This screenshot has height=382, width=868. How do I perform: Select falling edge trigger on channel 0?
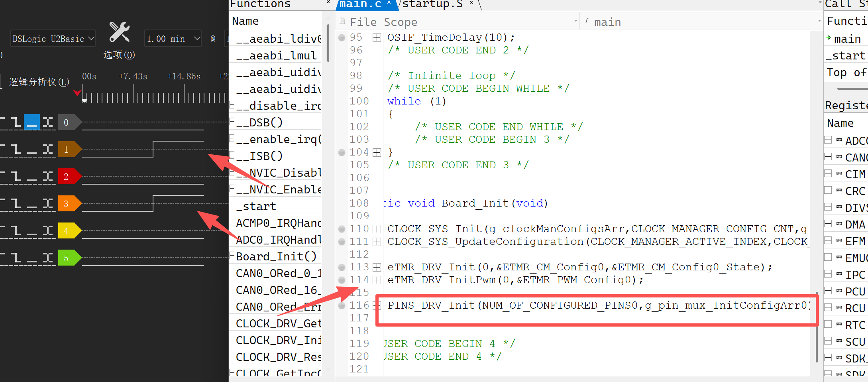[x=16, y=122]
